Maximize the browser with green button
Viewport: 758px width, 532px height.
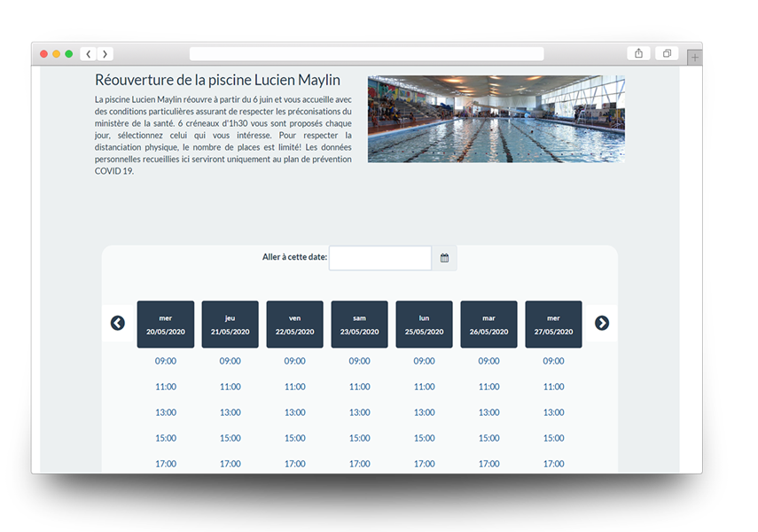68,54
